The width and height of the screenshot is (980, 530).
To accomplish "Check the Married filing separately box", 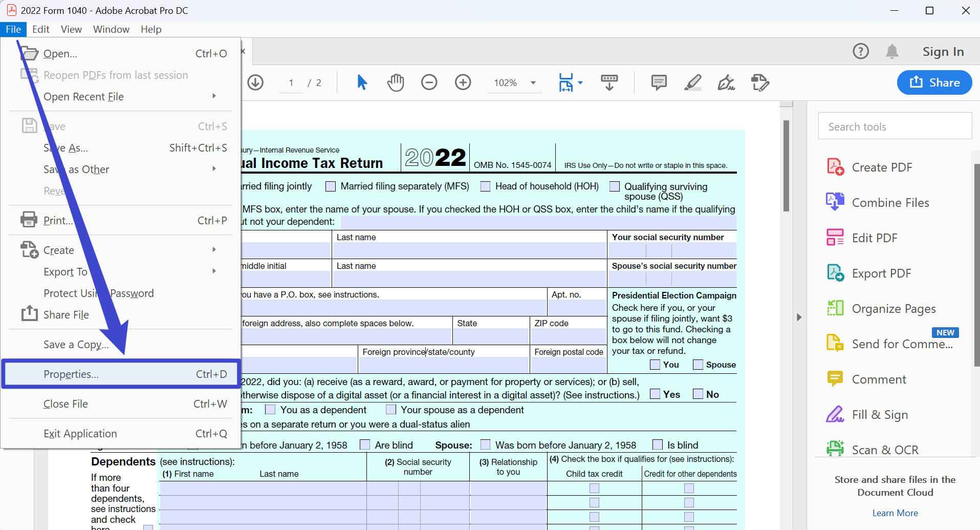I will [x=330, y=186].
